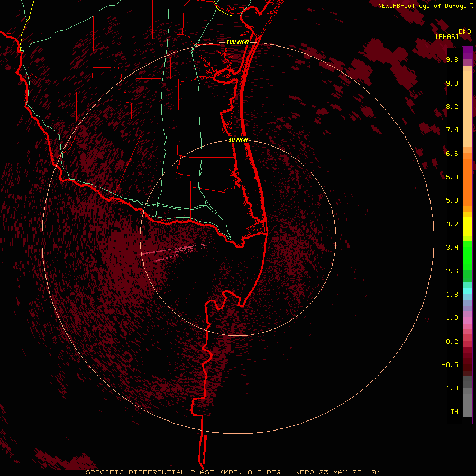Select the 100 NMI range ring label

click(237, 42)
